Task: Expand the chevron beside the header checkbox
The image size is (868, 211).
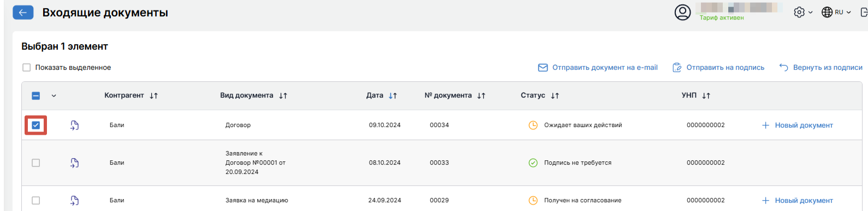Action: tap(53, 96)
